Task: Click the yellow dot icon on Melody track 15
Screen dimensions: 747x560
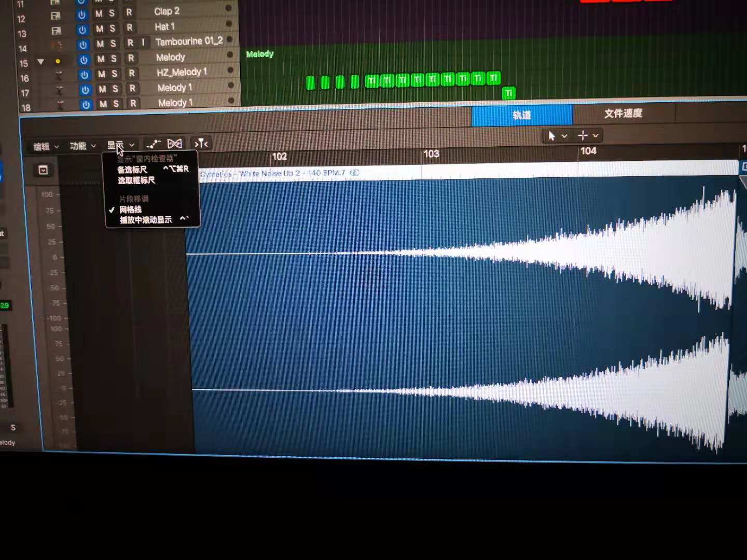Action: (58, 61)
